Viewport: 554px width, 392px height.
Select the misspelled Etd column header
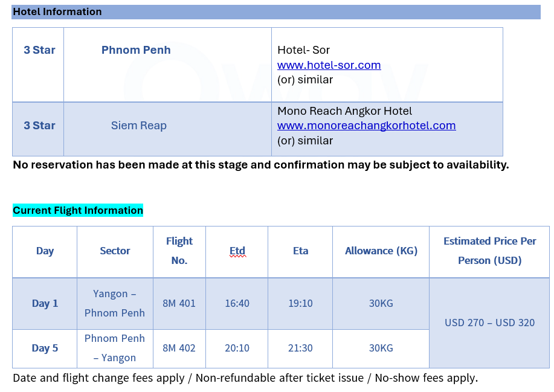(x=237, y=251)
